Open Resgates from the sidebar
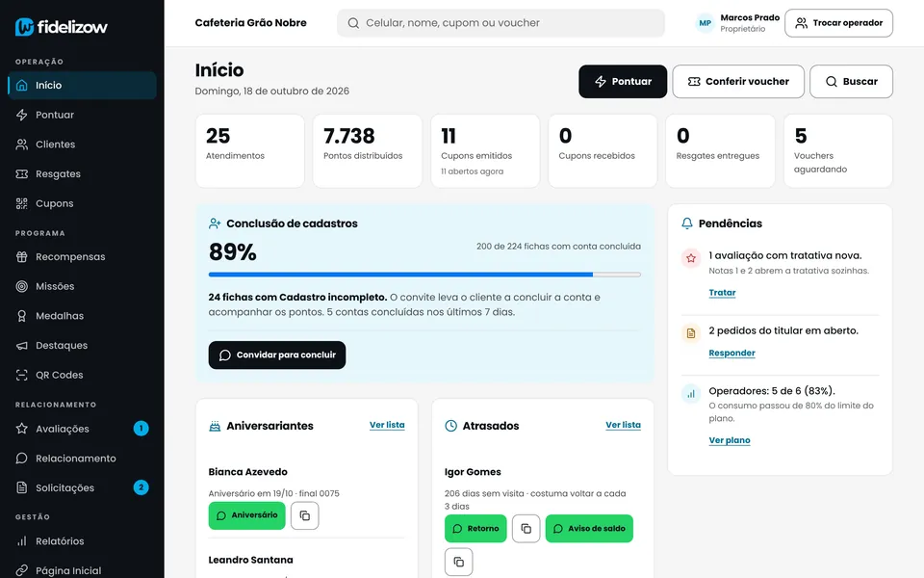This screenshot has width=924, height=578. pyautogui.click(x=82, y=173)
